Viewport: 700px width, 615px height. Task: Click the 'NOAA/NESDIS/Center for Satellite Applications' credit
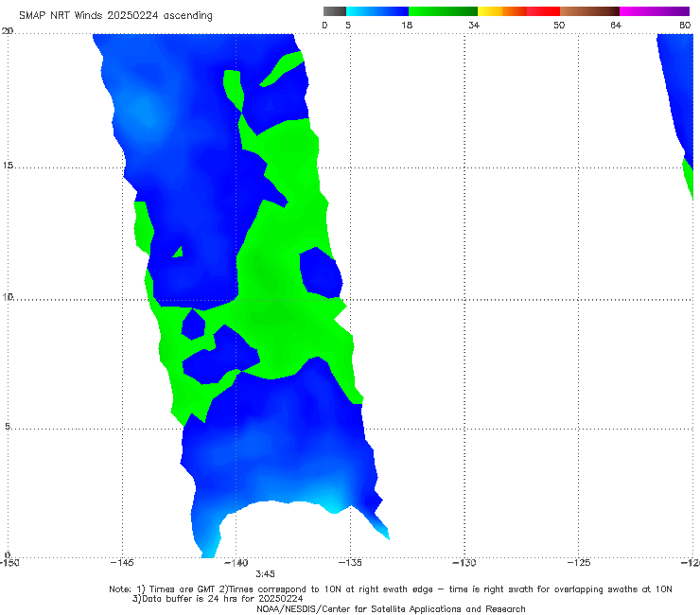coord(391,609)
